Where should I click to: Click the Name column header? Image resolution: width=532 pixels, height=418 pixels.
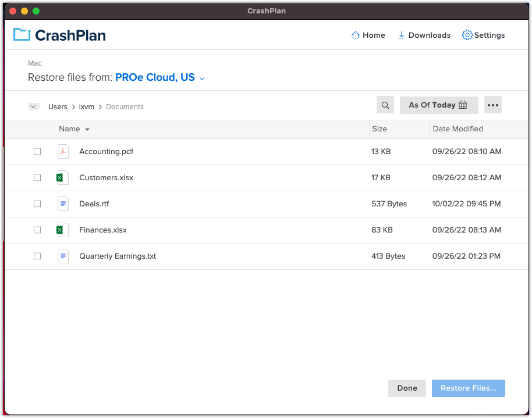coord(69,129)
